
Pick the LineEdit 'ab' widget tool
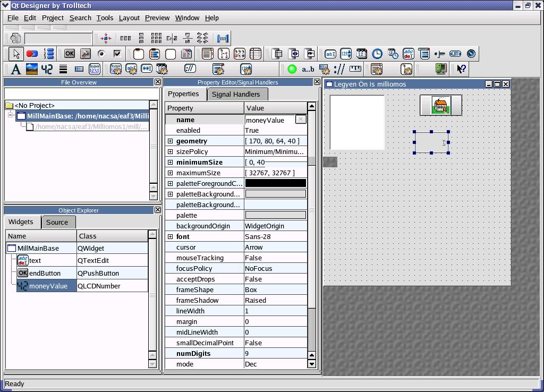pyautogui.click(x=330, y=54)
